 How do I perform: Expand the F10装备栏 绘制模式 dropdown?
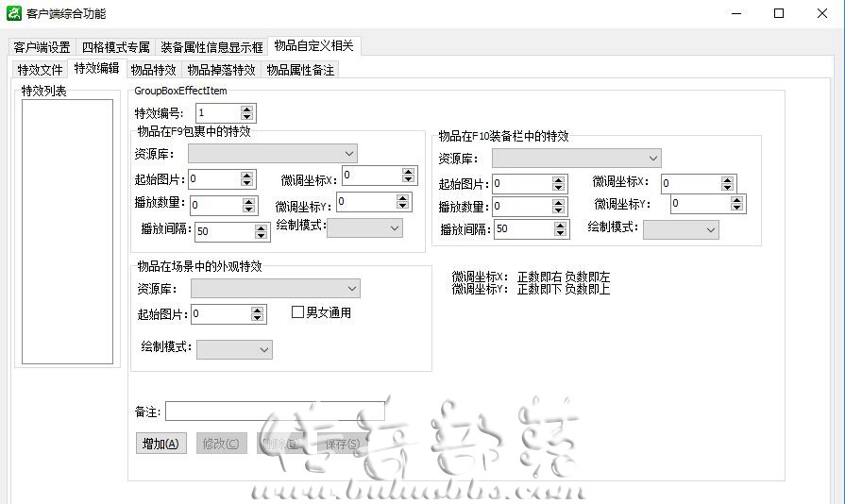pyautogui.click(x=681, y=230)
